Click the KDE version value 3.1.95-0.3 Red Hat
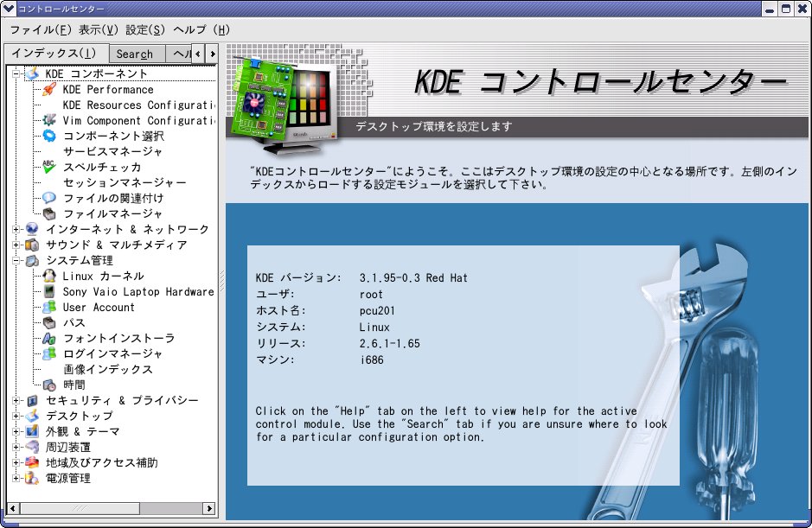Image resolution: width=812 pixels, height=528 pixels. point(413,278)
